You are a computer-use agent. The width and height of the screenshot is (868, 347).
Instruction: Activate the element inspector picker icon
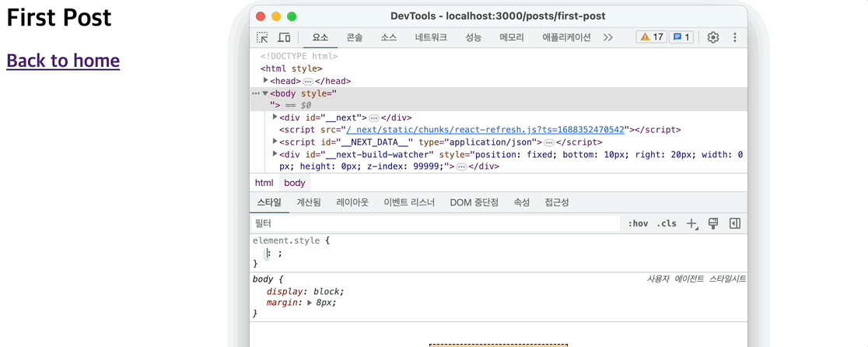(262, 37)
